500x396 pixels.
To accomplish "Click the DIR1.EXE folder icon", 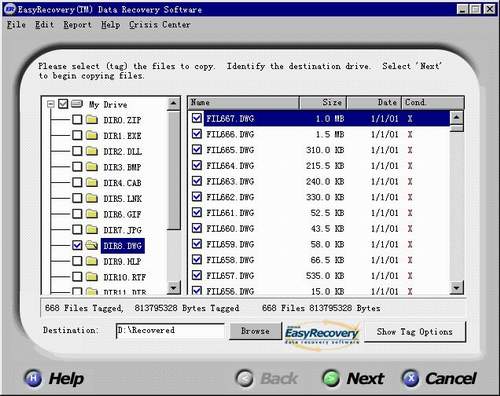I will pyautogui.click(x=92, y=135).
